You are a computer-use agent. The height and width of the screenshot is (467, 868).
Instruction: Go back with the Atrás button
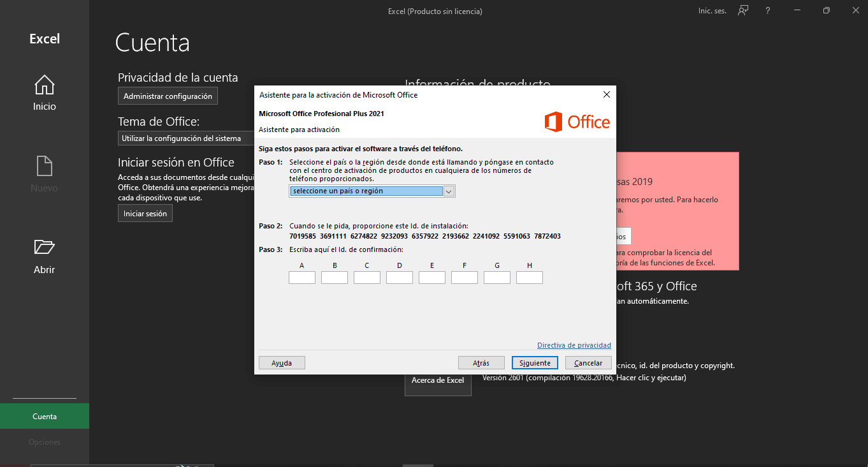[481, 362]
